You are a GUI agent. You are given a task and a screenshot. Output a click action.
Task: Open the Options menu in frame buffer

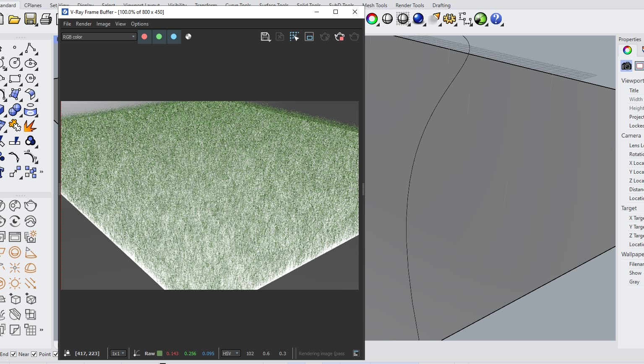[140, 24]
